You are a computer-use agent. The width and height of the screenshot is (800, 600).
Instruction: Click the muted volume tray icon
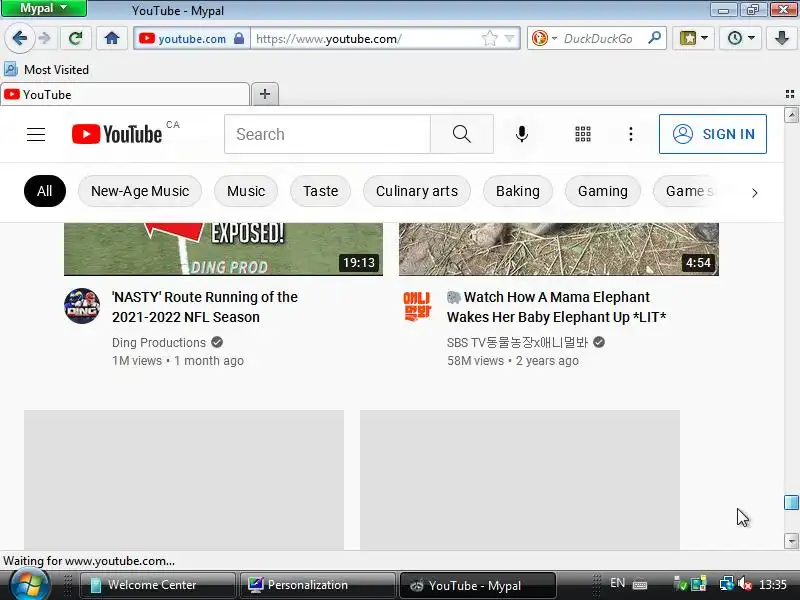click(x=744, y=584)
